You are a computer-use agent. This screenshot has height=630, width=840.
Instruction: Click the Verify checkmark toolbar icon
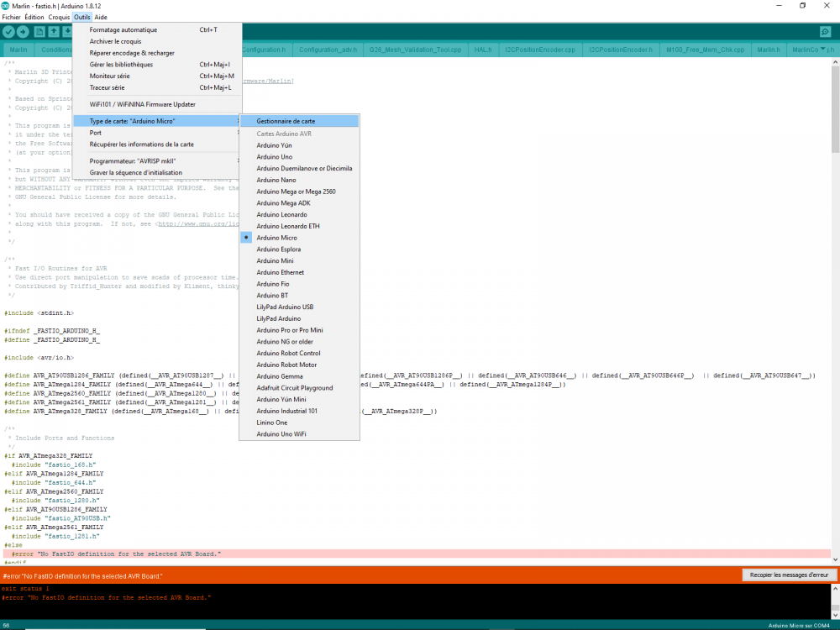point(8,32)
